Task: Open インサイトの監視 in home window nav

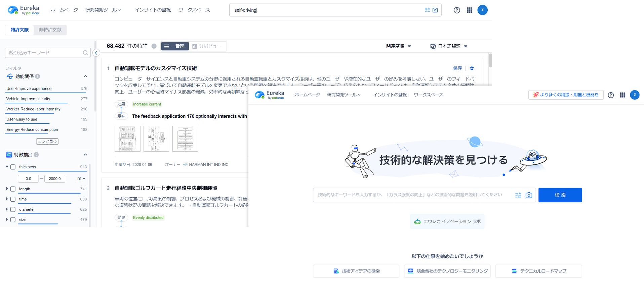Action: pos(390,95)
